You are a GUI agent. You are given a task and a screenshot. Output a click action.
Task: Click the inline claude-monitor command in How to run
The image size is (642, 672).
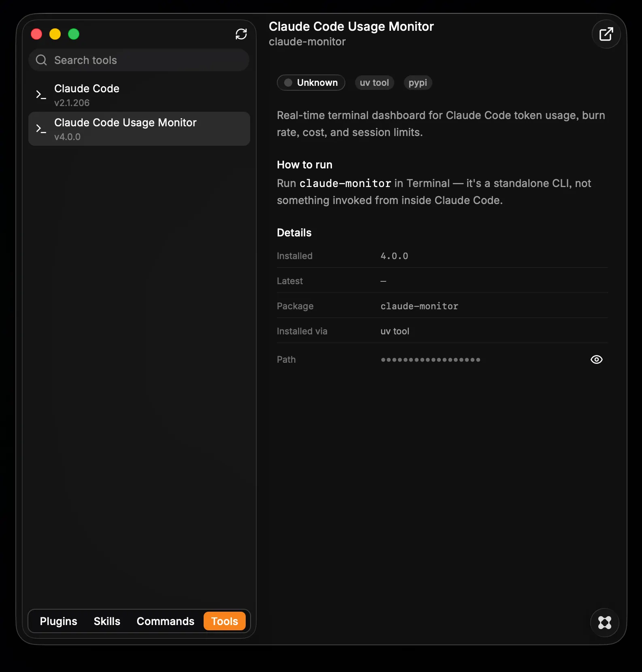[x=345, y=183]
